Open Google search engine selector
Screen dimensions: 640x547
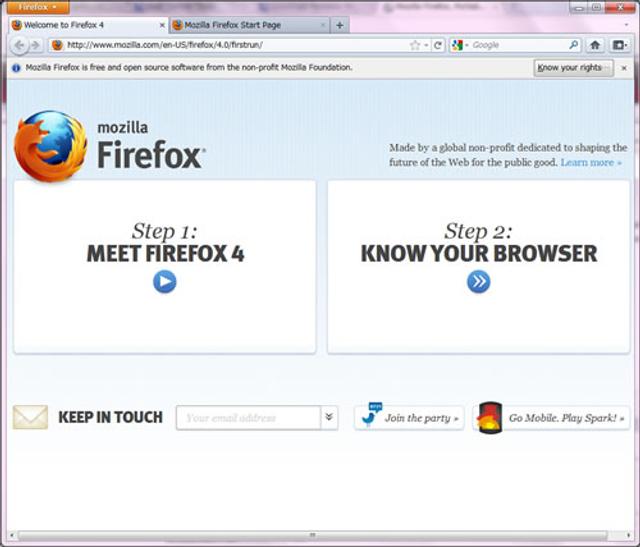(460, 45)
